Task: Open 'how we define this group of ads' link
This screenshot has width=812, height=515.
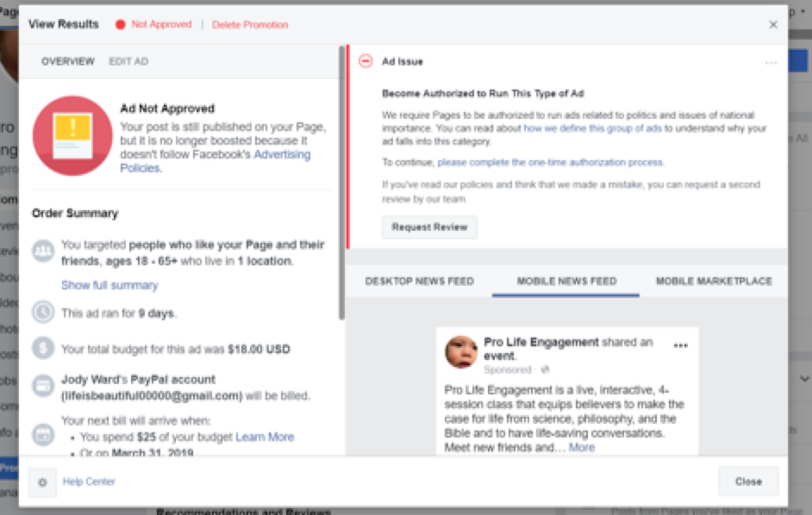Action: coord(592,127)
